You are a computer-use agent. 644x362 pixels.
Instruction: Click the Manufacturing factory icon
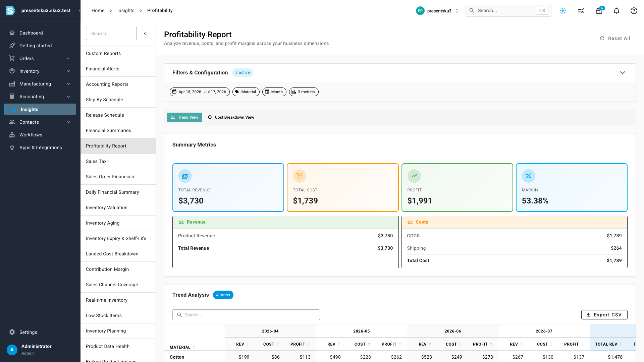(12, 84)
